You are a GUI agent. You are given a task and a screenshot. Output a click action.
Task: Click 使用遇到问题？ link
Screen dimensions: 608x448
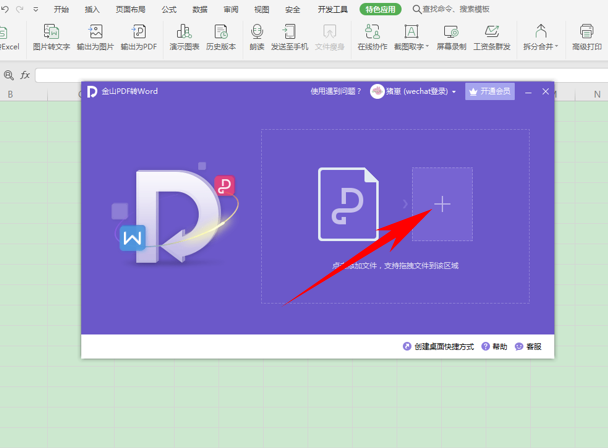(x=335, y=91)
